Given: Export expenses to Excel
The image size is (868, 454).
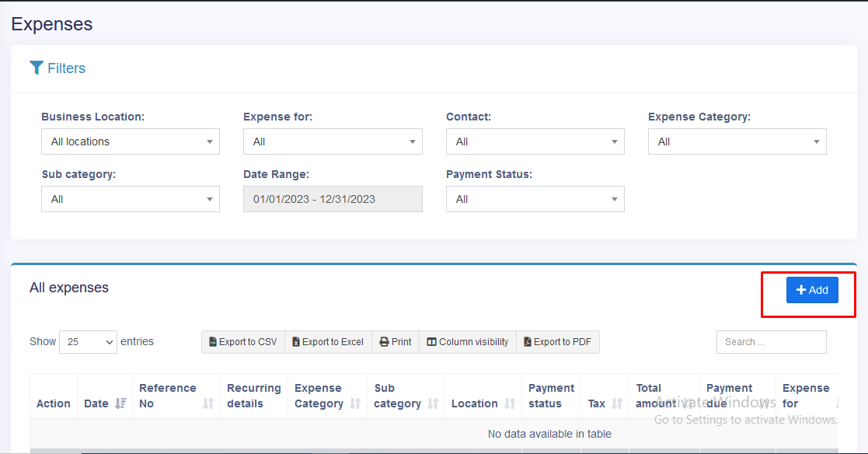Looking at the screenshot, I should point(328,342).
